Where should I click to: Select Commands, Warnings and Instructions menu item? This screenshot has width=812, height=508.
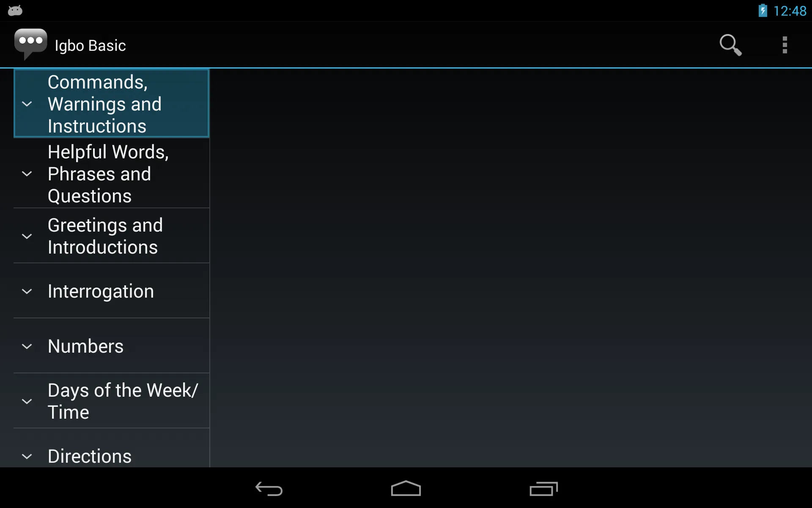click(x=111, y=104)
